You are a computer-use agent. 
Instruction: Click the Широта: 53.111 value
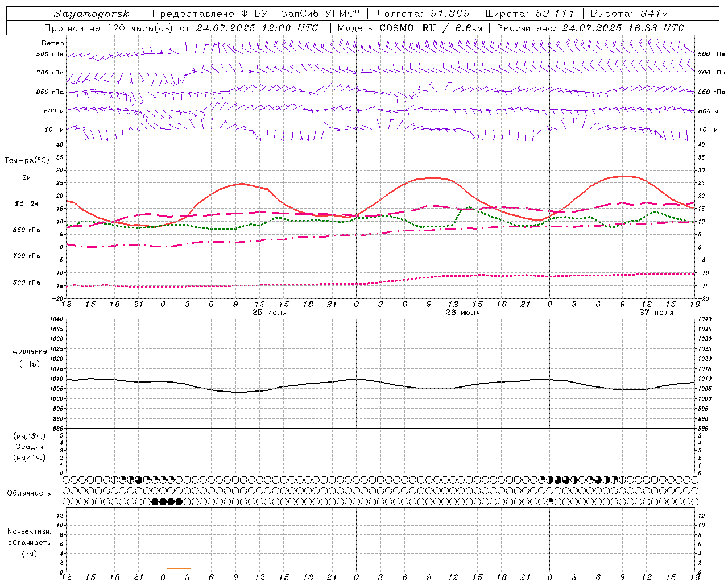pos(530,14)
